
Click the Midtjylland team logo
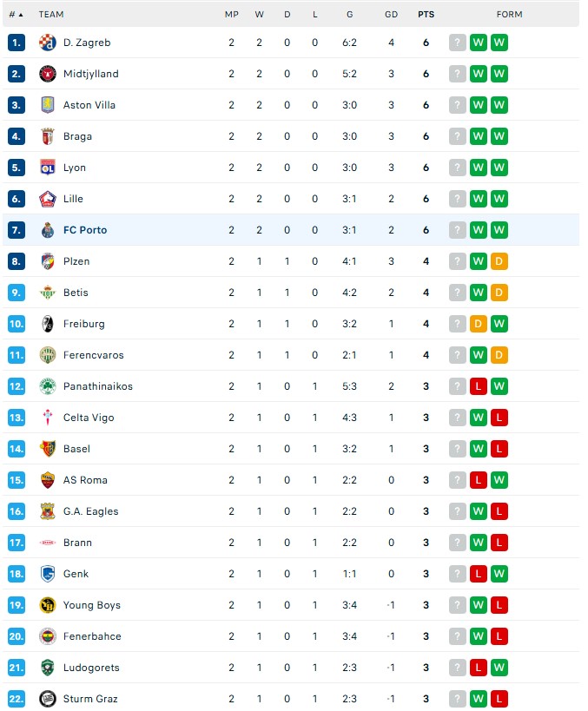pyautogui.click(x=48, y=74)
